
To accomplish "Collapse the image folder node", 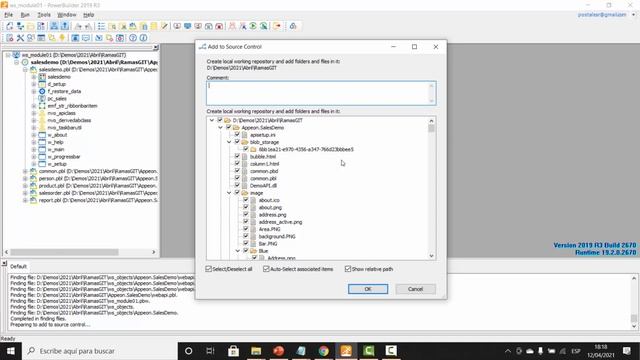I will coord(229,193).
